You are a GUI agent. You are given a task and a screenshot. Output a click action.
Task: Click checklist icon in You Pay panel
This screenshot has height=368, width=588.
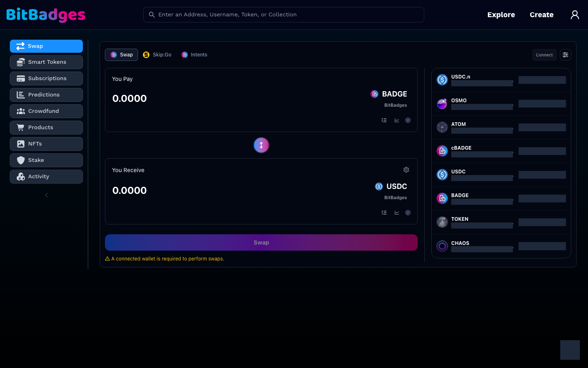pos(384,120)
